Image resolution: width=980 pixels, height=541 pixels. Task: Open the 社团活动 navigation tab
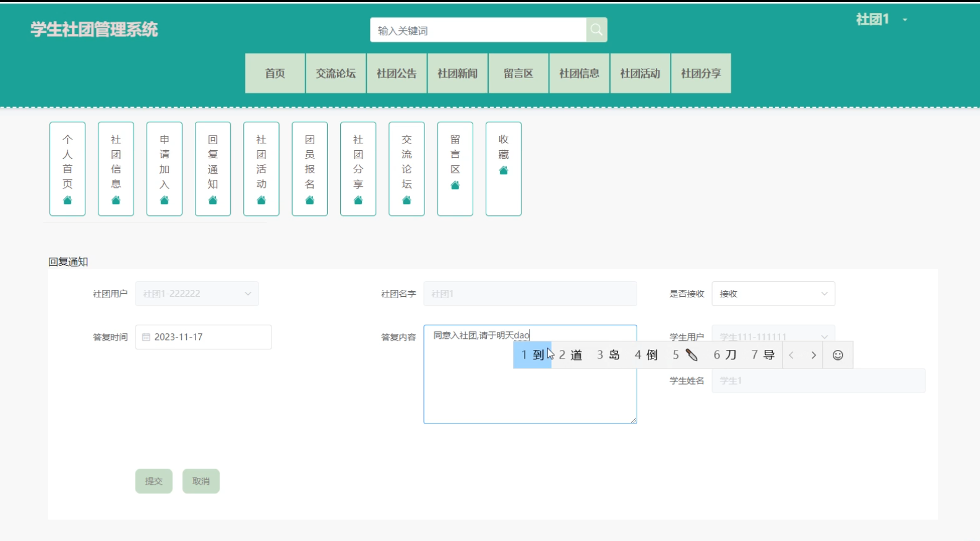pos(640,74)
